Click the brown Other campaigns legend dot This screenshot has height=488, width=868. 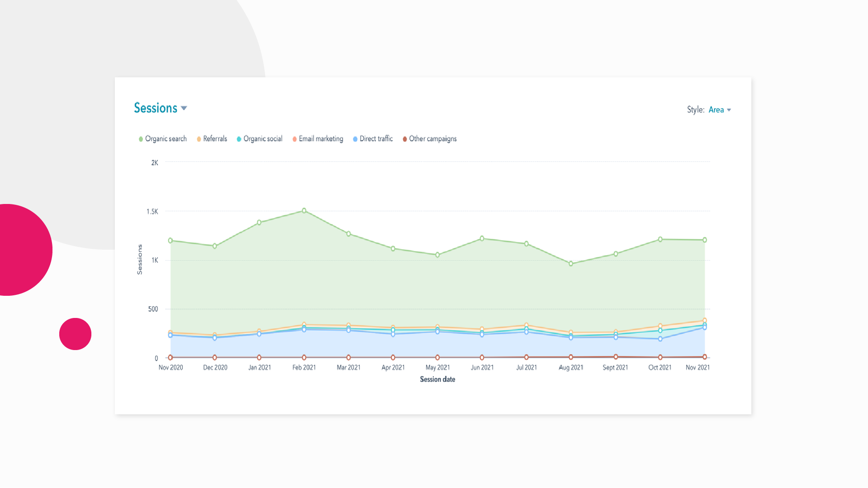(405, 139)
